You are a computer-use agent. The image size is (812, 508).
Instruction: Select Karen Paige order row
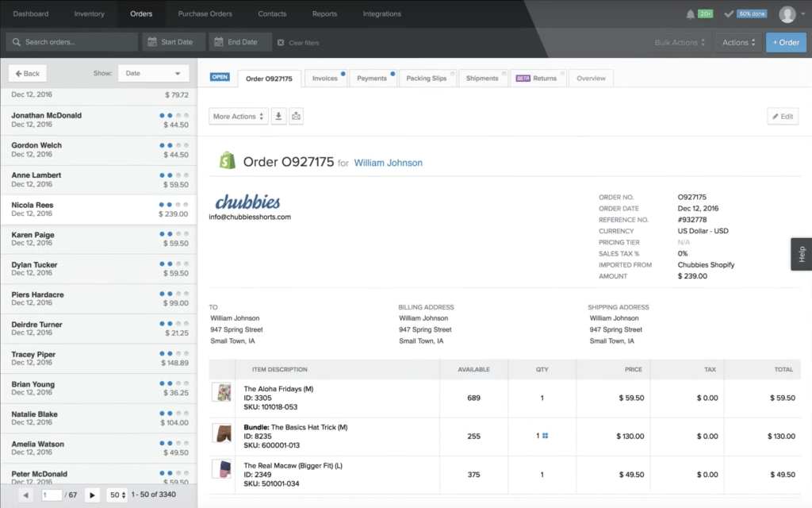point(98,240)
